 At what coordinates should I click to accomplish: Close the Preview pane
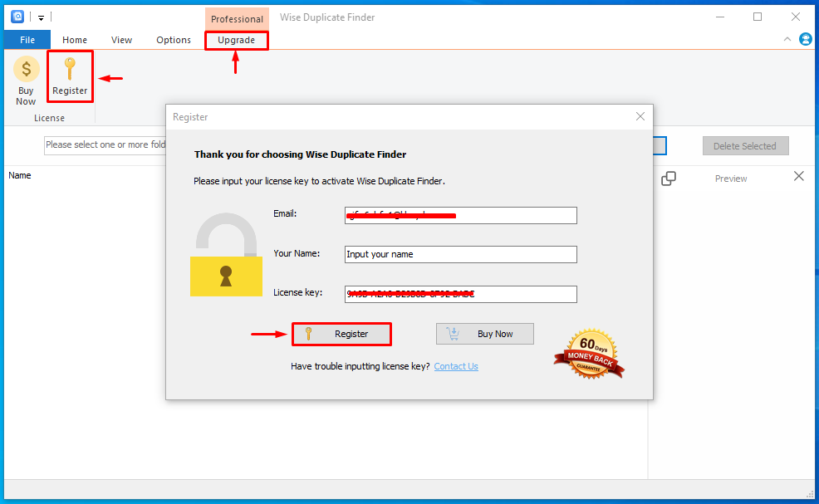pos(798,177)
